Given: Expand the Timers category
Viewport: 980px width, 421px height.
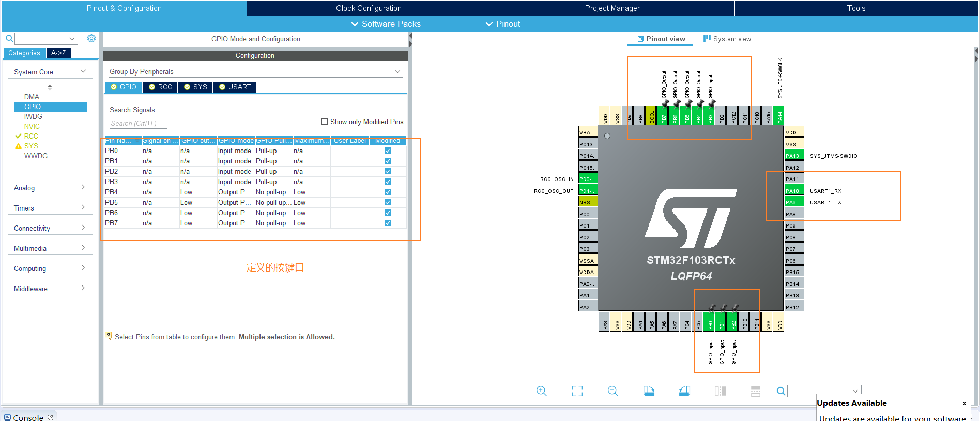Looking at the screenshot, I should pos(83,207).
